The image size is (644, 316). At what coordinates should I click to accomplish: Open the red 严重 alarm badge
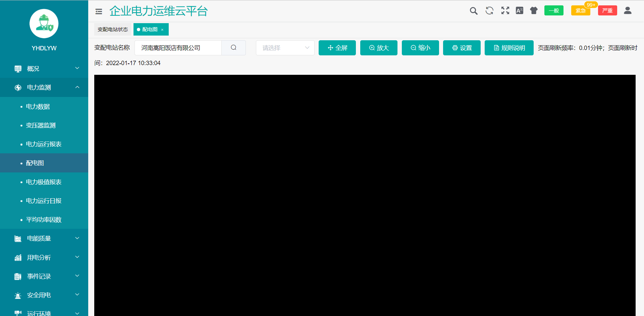coord(607,11)
